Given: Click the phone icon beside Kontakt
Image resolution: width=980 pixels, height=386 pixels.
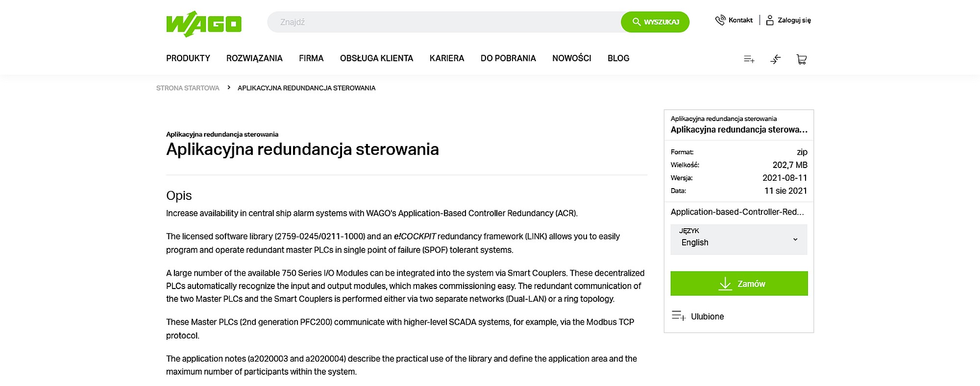Looking at the screenshot, I should 720,20.
